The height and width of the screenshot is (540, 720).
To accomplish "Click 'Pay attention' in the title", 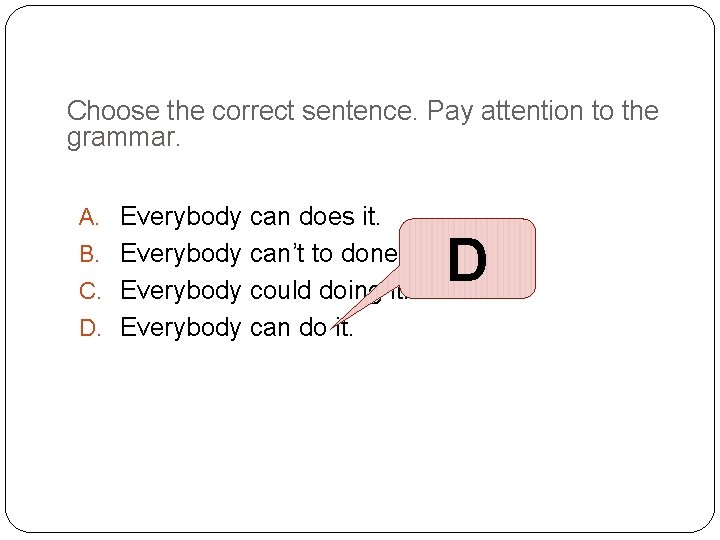I will tap(504, 112).
